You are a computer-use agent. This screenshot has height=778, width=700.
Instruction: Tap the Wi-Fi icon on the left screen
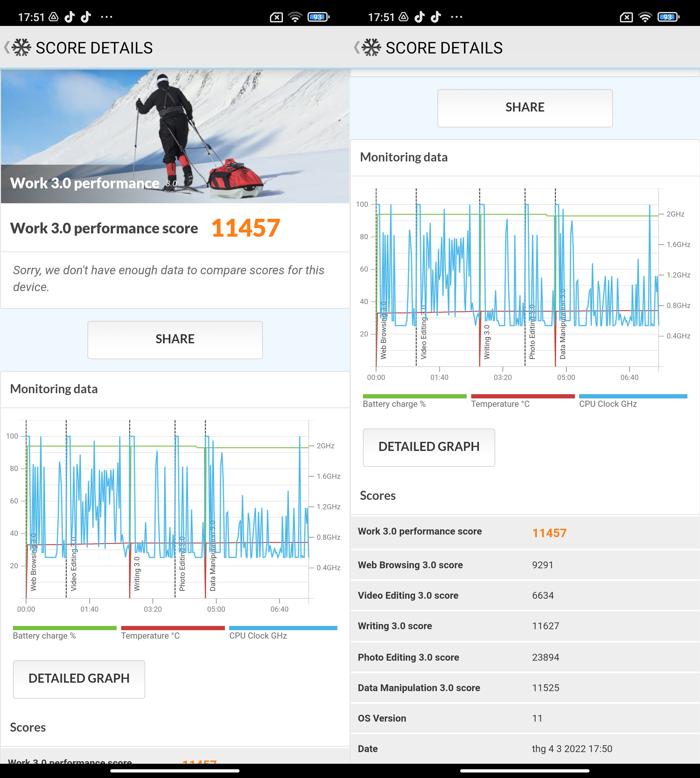pyautogui.click(x=295, y=17)
